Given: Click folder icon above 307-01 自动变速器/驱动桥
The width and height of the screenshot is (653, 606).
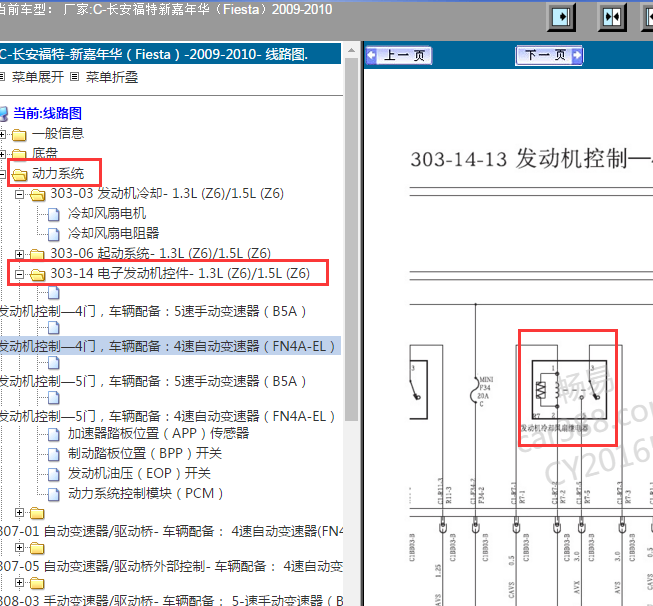Looking at the screenshot, I should click(x=37, y=513).
